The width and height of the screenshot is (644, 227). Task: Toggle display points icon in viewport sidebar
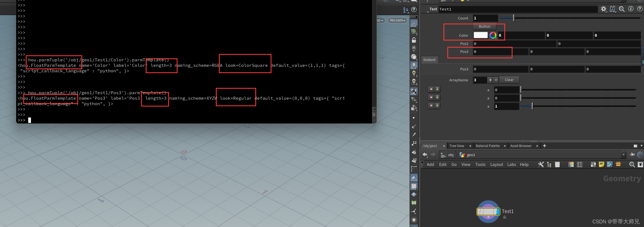pos(414,118)
